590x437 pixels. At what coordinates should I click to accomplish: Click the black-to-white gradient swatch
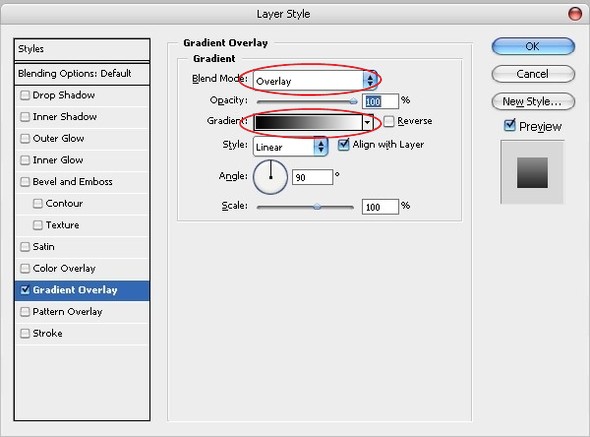pos(308,122)
